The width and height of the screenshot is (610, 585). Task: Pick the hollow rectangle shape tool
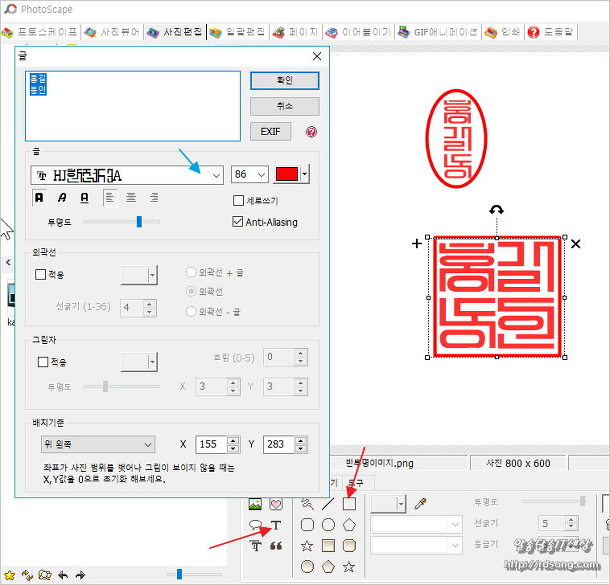349,504
